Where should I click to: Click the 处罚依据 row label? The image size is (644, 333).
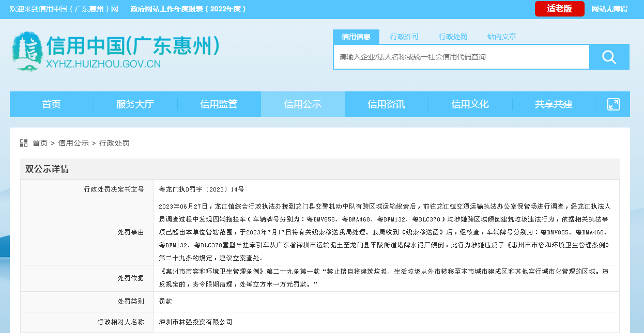pyautogui.click(x=132, y=278)
